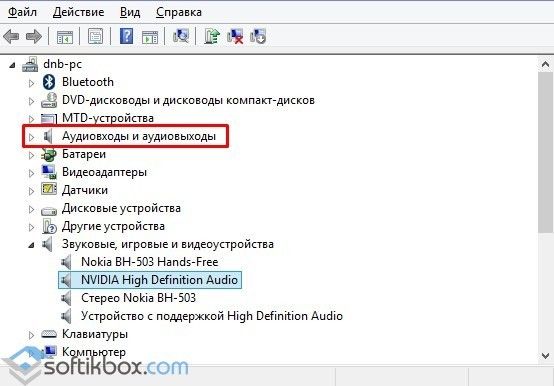
Task: Select the Батареи label
Action: pyautogui.click(x=84, y=154)
